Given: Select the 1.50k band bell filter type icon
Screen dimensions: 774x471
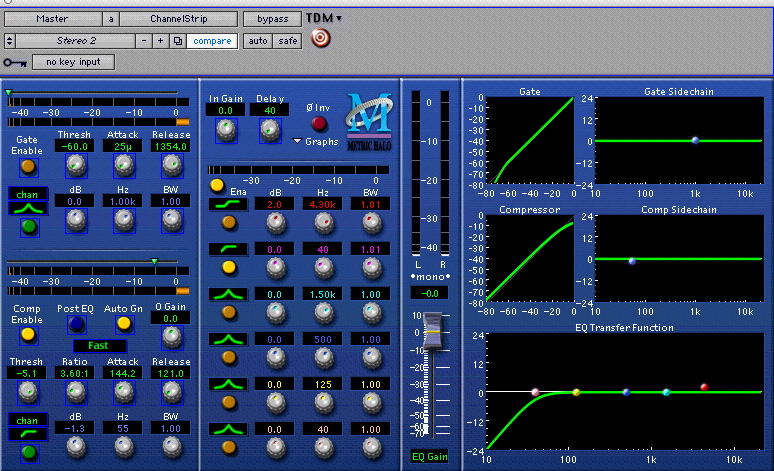Looking at the screenshot, I should (228, 294).
